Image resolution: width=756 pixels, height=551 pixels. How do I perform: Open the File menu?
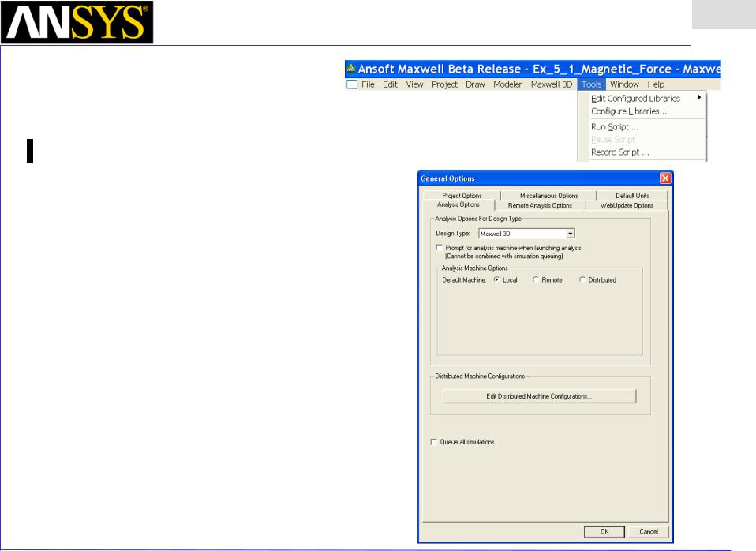click(x=368, y=84)
